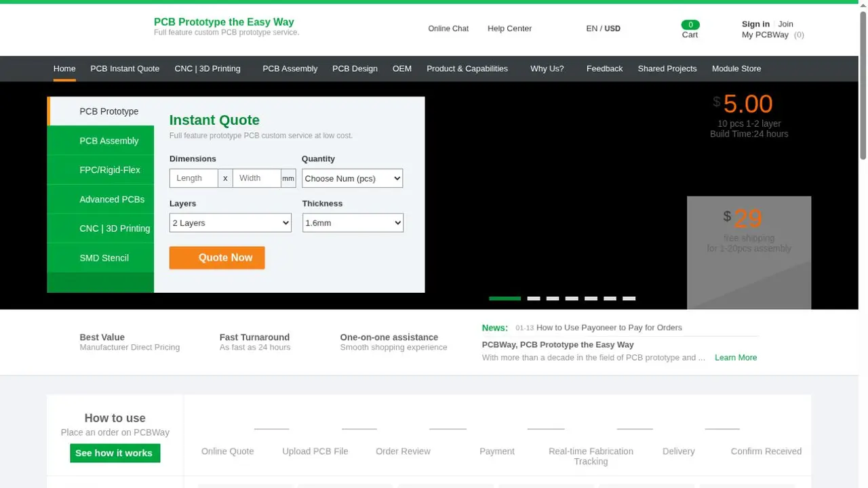Open the Help Center link
This screenshot has height=488, width=868.
pyautogui.click(x=509, y=28)
